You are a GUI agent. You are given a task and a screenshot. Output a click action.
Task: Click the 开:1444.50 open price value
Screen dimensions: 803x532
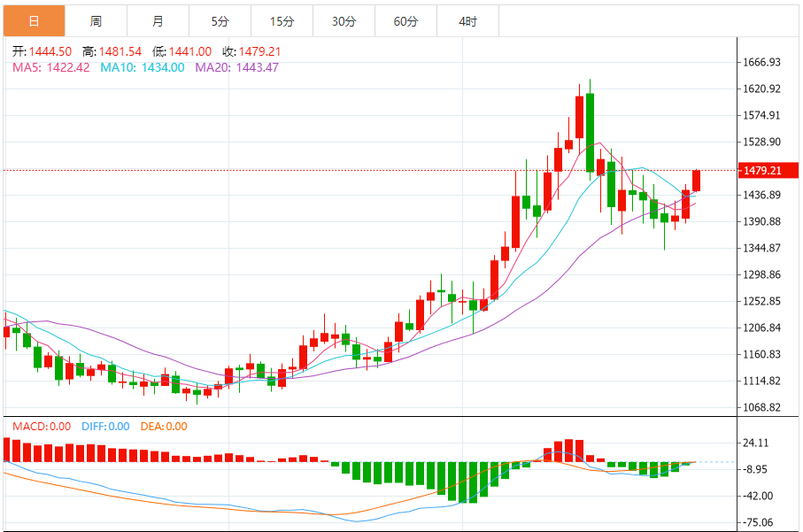42,51
